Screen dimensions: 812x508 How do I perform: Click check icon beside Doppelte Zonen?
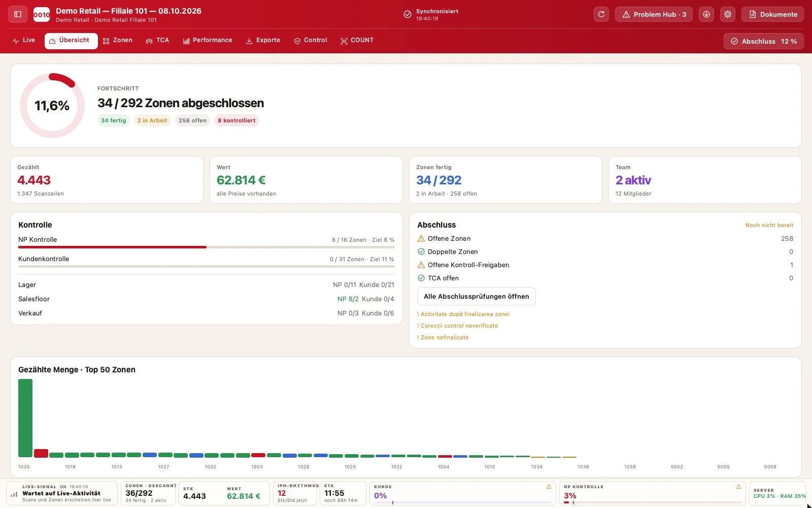[x=421, y=252]
